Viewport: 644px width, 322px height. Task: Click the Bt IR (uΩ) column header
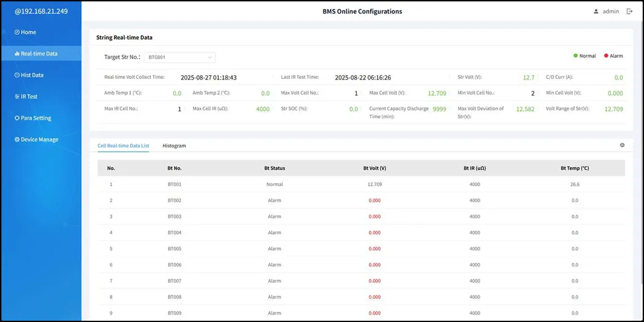click(474, 168)
